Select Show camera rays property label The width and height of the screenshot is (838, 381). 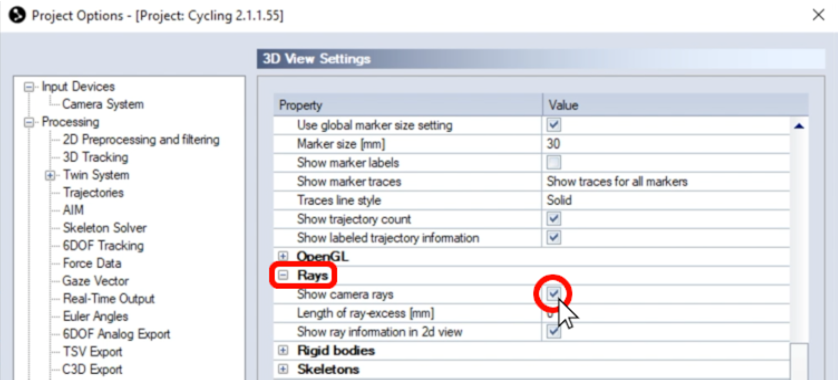coord(345,294)
